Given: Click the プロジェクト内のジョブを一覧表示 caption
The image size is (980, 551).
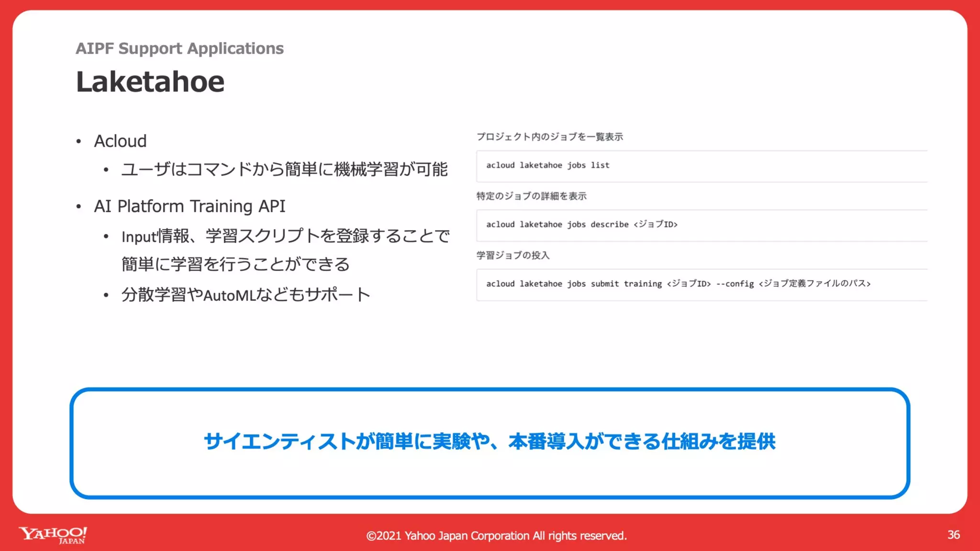Looking at the screenshot, I should (x=549, y=137).
